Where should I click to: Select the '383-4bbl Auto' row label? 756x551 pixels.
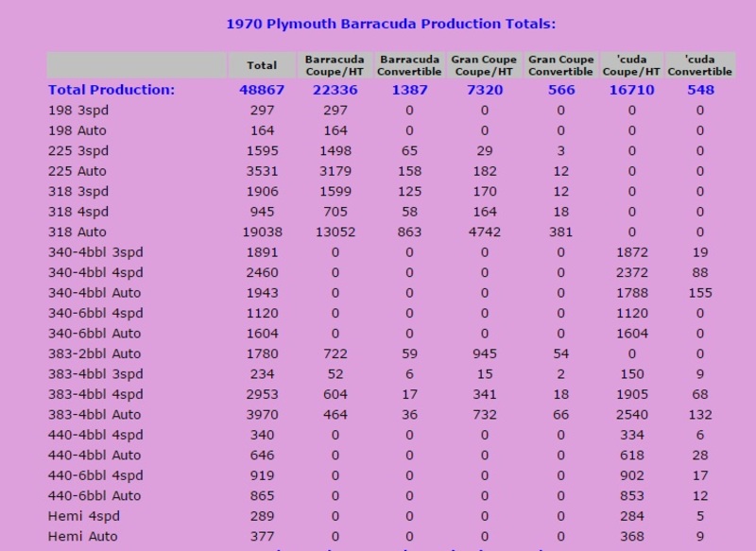(94, 414)
